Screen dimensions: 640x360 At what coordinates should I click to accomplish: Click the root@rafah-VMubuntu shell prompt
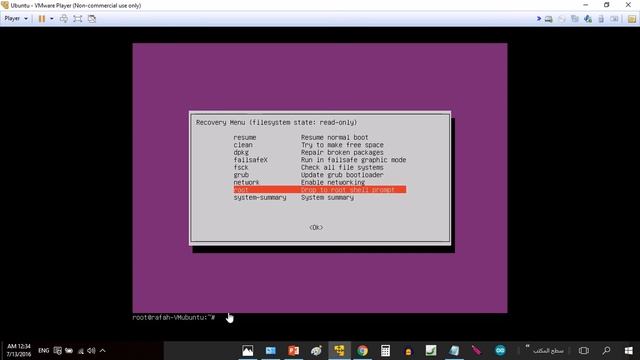[x=173, y=317]
